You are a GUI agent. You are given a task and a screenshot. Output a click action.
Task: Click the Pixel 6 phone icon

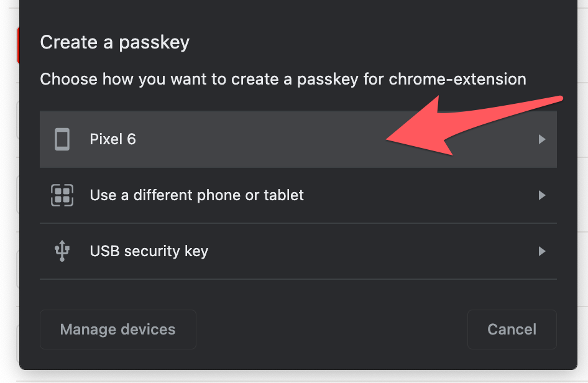click(x=62, y=139)
